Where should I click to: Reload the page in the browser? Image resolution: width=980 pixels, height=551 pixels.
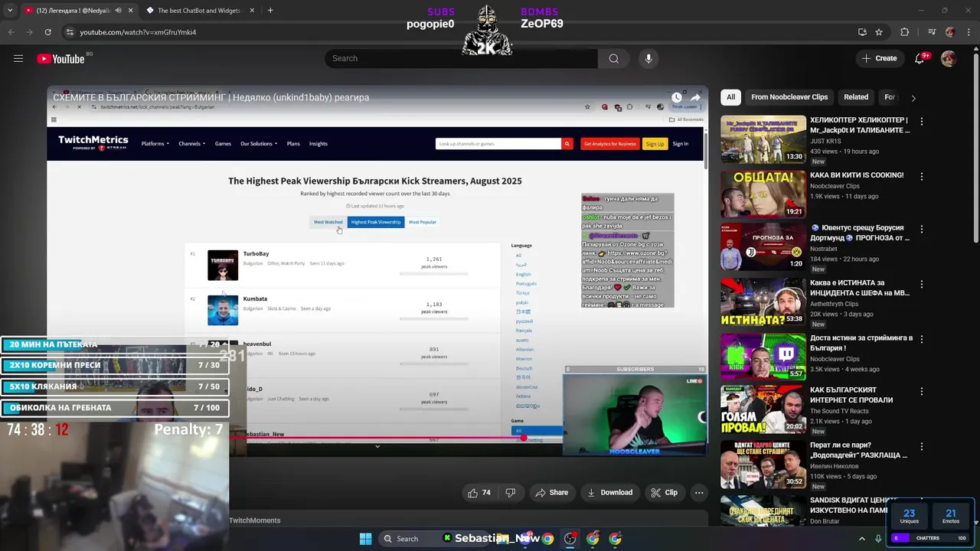(x=47, y=32)
